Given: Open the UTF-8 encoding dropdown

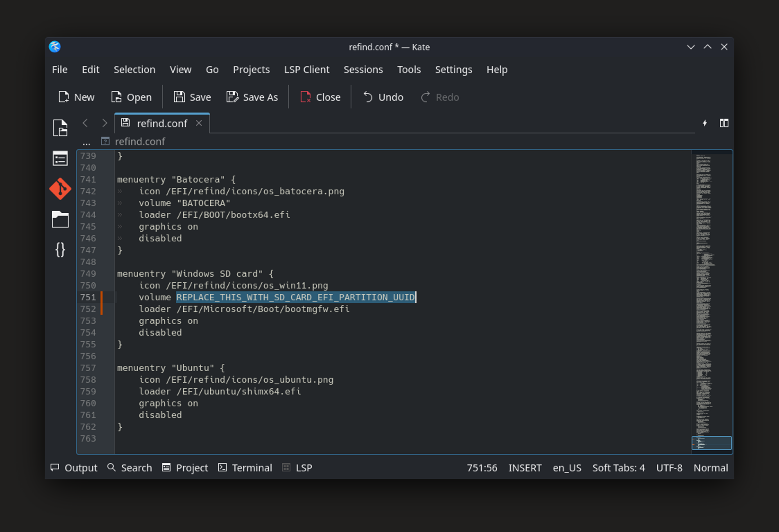Looking at the screenshot, I should point(669,468).
